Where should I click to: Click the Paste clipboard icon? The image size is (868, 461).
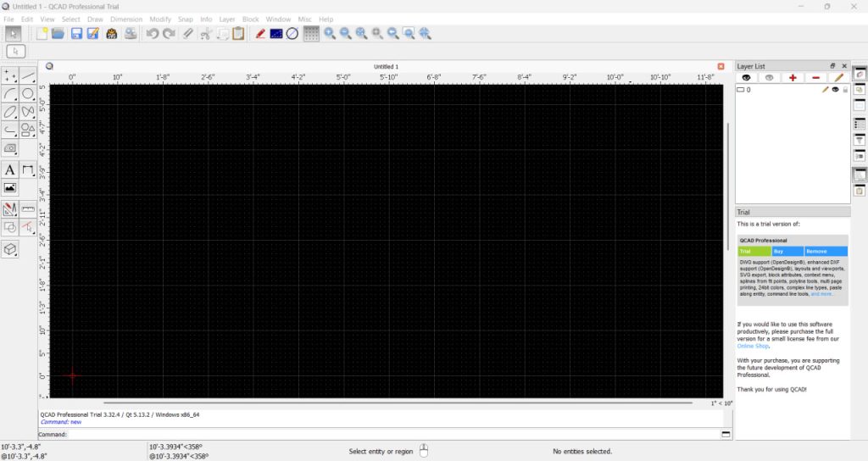point(238,34)
